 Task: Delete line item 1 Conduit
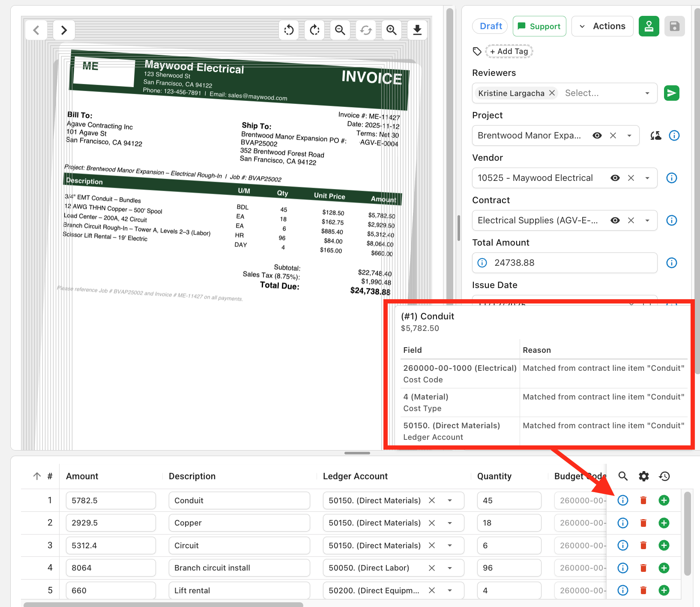(643, 500)
